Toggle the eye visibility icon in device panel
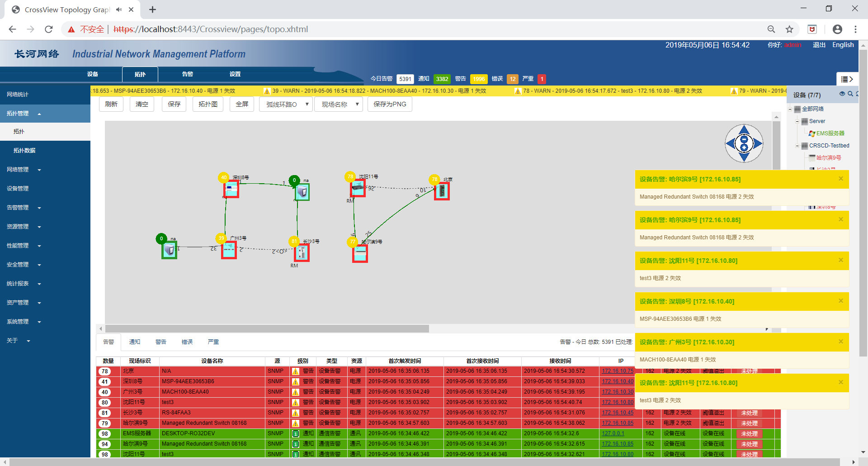This screenshot has height=466, width=868. (x=842, y=94)
